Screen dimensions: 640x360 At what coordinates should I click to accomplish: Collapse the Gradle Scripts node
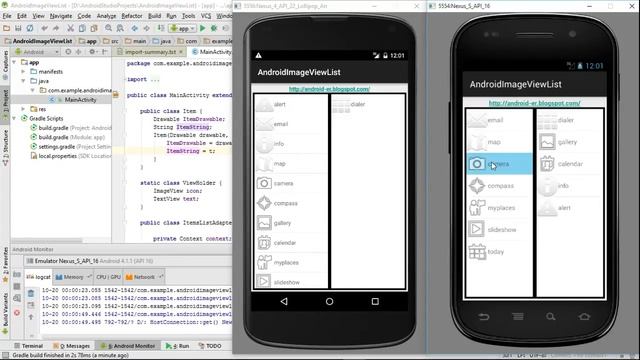(x=15, y=118)
